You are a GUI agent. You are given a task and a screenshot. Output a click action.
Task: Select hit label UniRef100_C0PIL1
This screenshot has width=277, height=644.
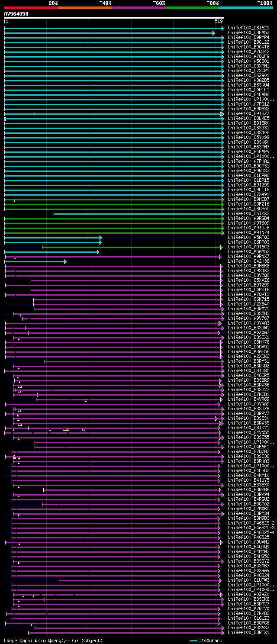click(x=248, y=90)
